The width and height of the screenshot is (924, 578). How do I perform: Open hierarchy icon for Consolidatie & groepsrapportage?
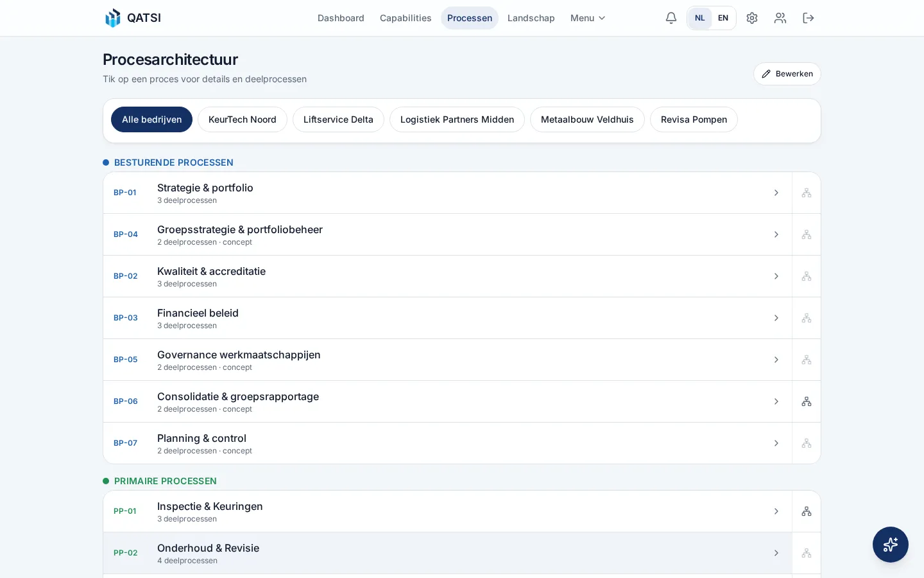[x=807, y=401]
